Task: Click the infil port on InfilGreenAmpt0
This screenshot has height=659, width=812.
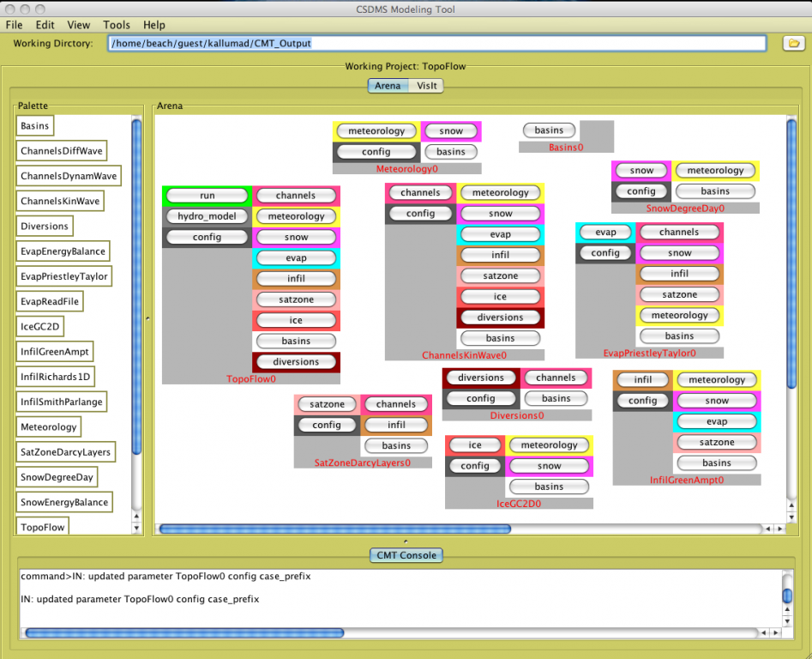Action: [x=642, y=380]
